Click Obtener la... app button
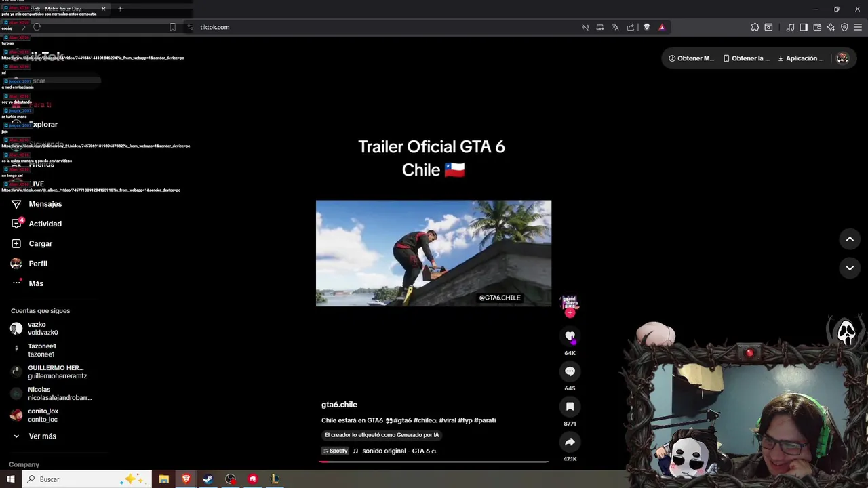The width and height of the screenshot is (868, 488). tap(746, 58)
